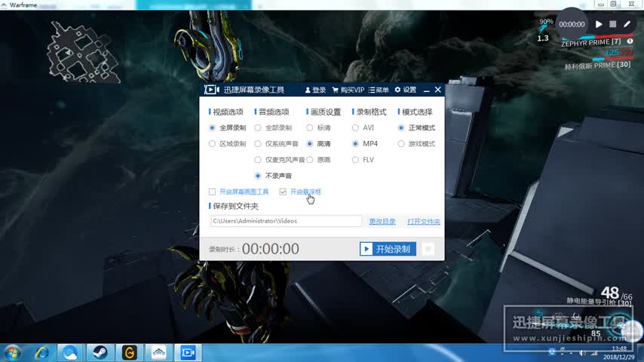Click 开始录制 start recording button

[x=388, y=249]
